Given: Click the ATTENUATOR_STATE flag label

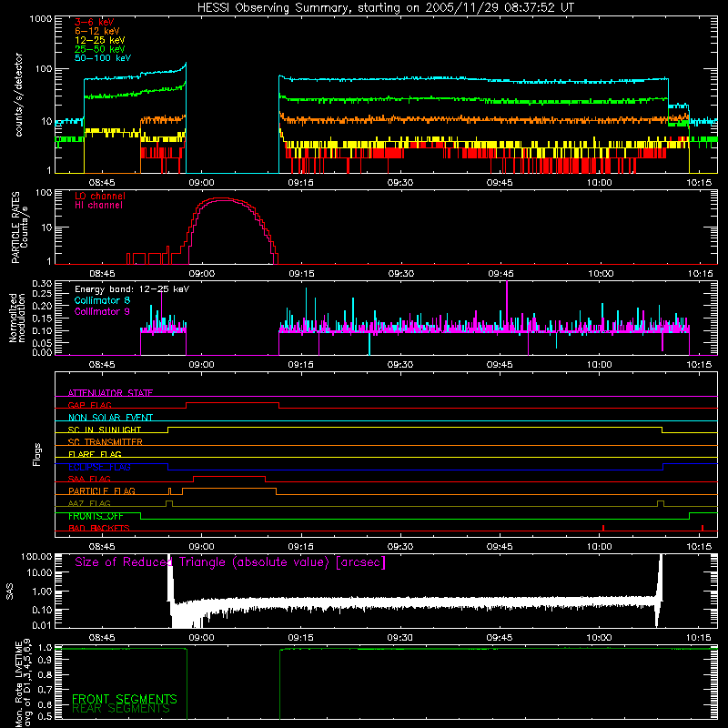Looking at the screenshot, I should tap(110, 393).
